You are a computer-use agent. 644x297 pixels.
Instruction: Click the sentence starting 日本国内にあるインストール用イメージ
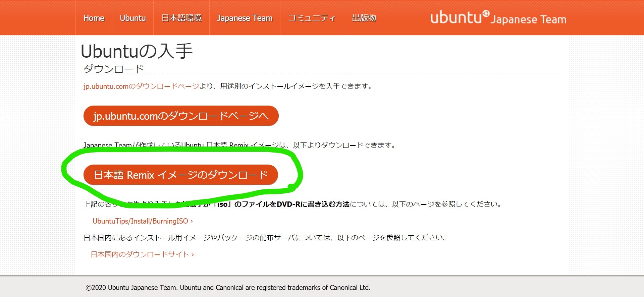click(x=265, y=238)
